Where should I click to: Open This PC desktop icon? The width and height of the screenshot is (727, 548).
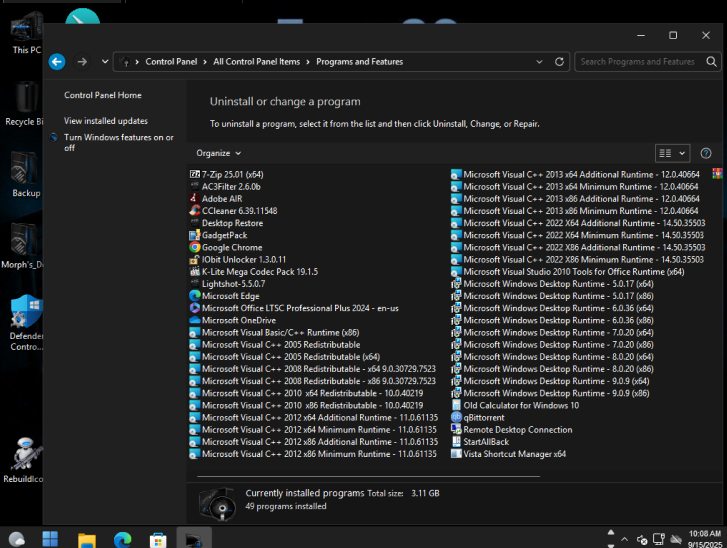(x=26, y=33)
